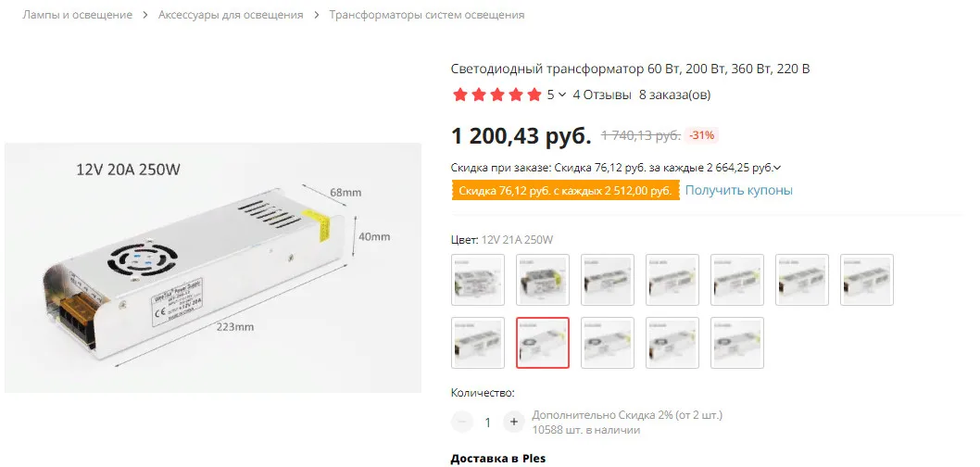
Task: Open the Получить купоны link
Action: pos(739,190)
